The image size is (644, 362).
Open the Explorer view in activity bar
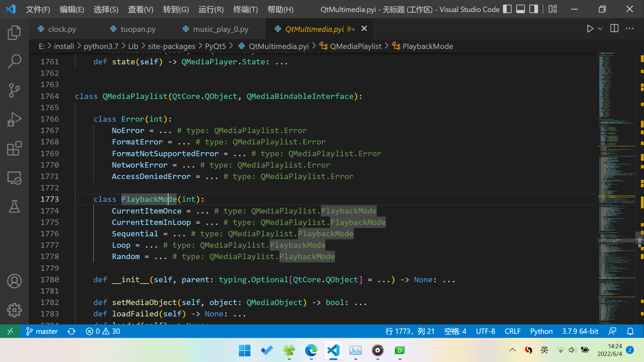pos(14,33)
